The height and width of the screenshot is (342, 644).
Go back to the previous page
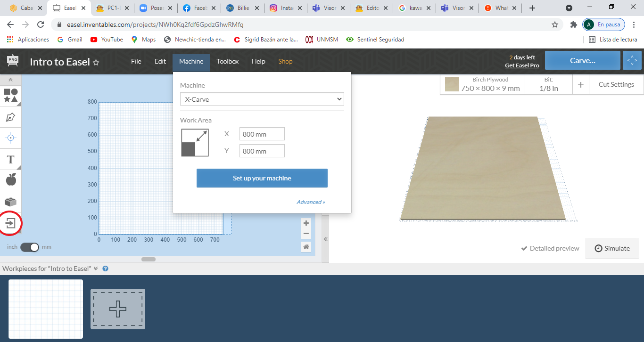click(10, 24)
